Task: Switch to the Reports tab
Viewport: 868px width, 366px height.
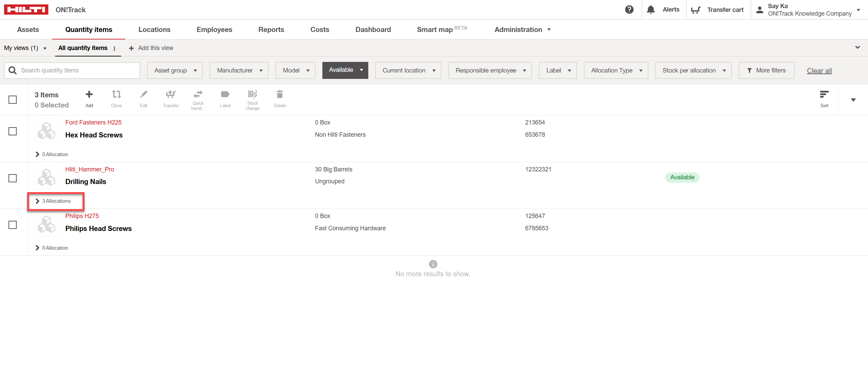Action: coord(271,30)
